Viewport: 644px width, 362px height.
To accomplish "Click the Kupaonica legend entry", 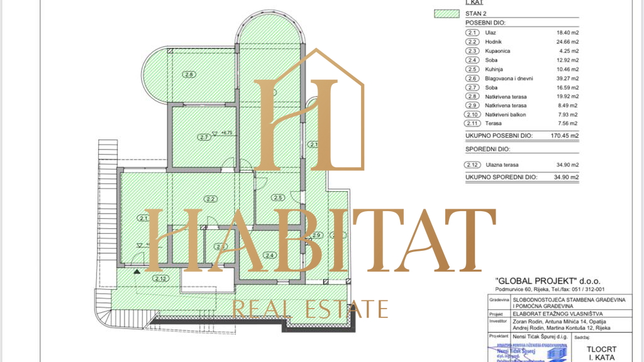I will pos(521,50).
